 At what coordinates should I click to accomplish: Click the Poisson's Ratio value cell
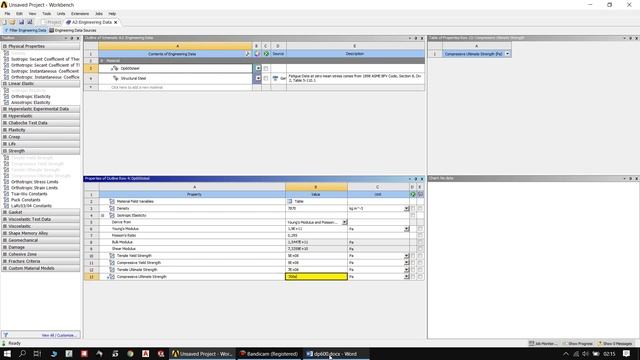click(x=316, y=236)
